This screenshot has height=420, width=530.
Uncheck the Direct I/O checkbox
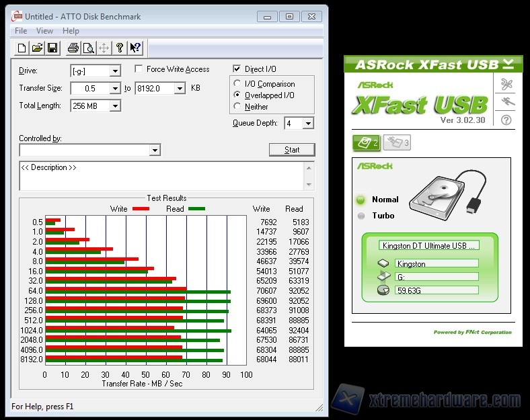tap(237, 69)
